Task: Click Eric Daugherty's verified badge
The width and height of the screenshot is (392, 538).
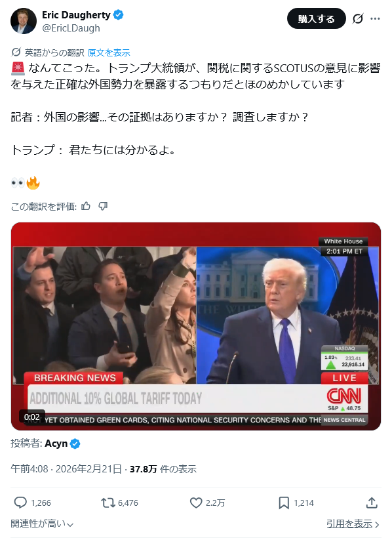Action: tap(118, 14)
